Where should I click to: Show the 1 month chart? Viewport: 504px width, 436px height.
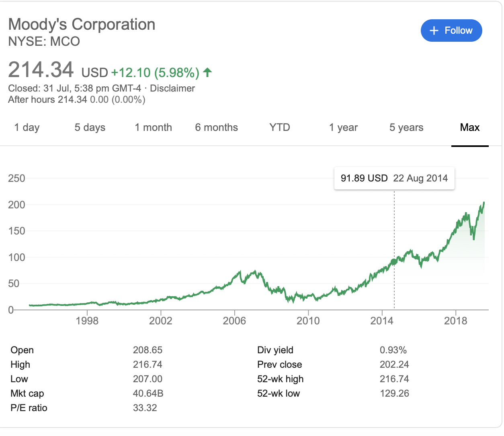tap(153, 128)
